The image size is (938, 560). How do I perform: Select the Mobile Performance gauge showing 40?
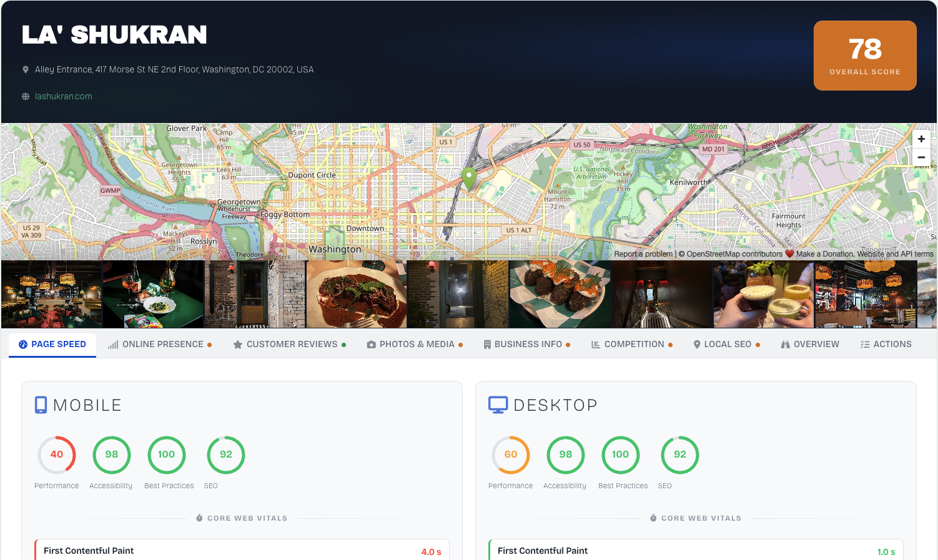(57, 455)
